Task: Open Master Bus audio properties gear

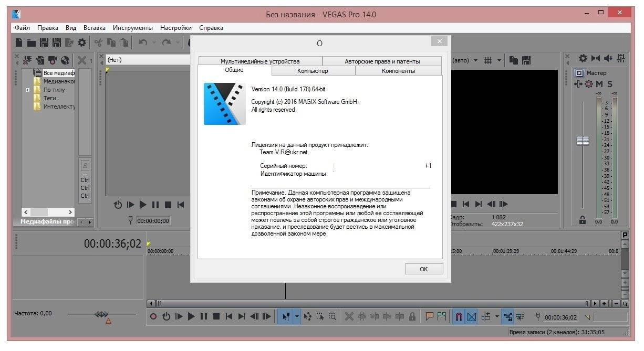Action: pos(583,58)
